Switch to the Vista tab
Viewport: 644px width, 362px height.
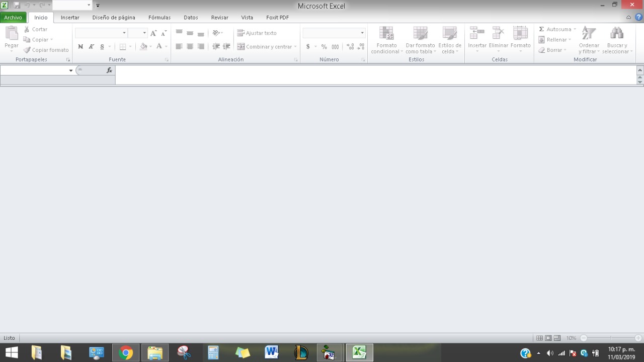coord(247,18)
